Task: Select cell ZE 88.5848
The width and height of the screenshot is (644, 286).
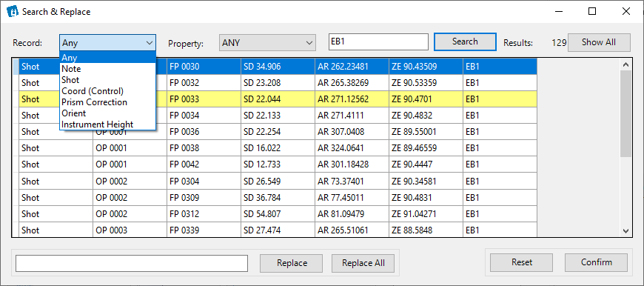Action: [x=426, y=230]
